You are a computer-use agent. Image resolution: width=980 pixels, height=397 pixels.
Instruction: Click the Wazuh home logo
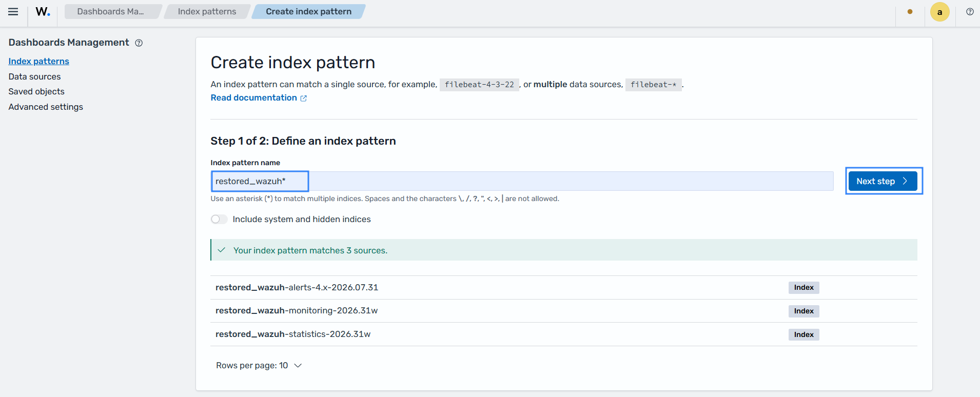(x=43, y=12)
